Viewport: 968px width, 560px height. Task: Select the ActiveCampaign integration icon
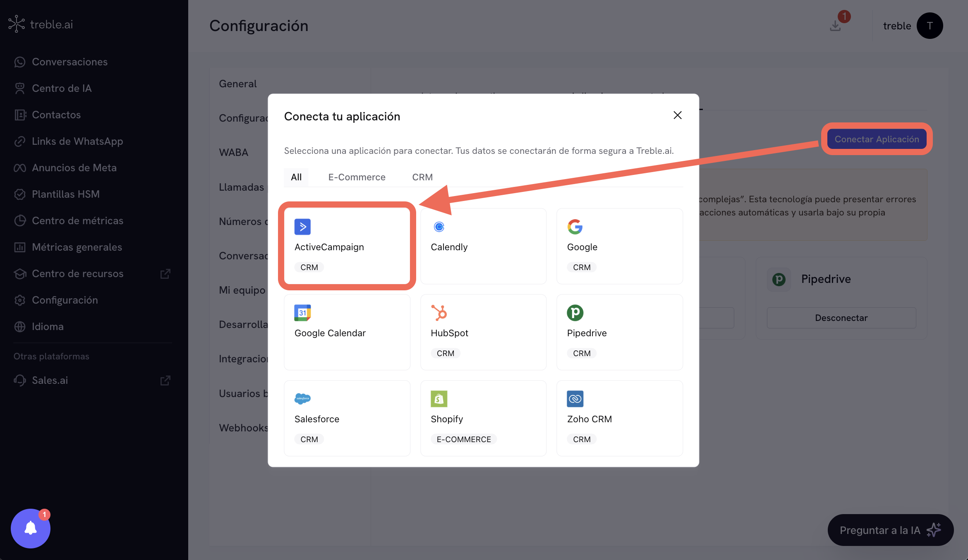(x=303, y=227)
